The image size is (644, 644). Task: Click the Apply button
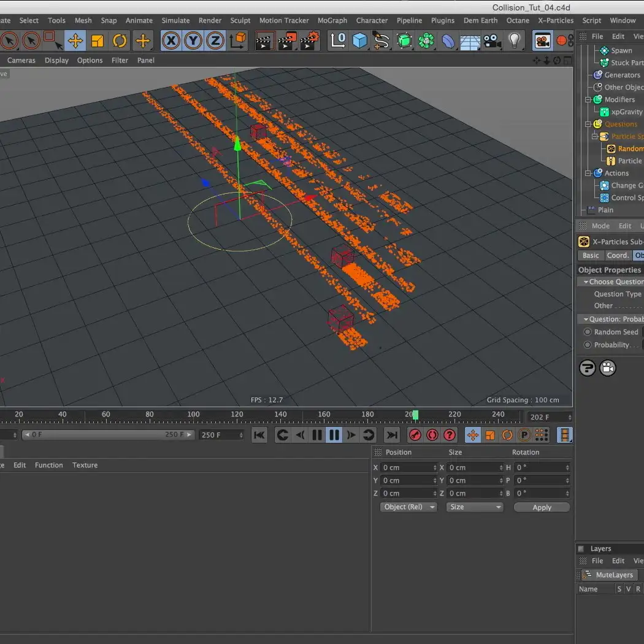click(x=542, y=508)
